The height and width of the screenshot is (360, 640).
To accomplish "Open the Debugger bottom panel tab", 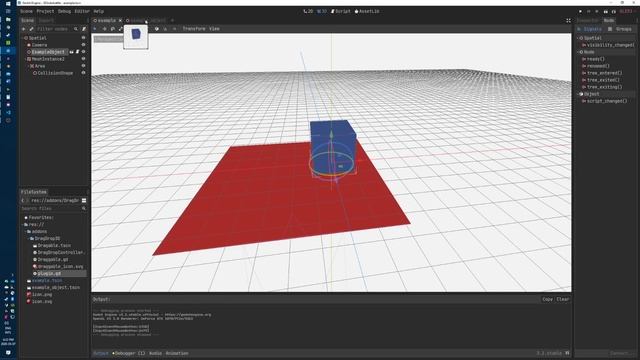I will pos(129,353).
